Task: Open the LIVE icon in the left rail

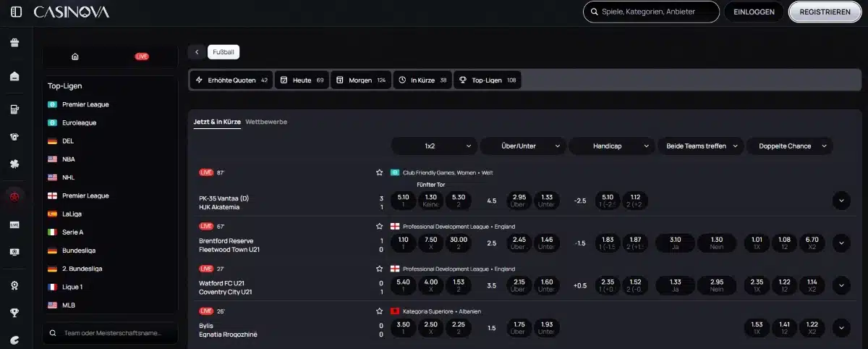Action: [14, 225]
